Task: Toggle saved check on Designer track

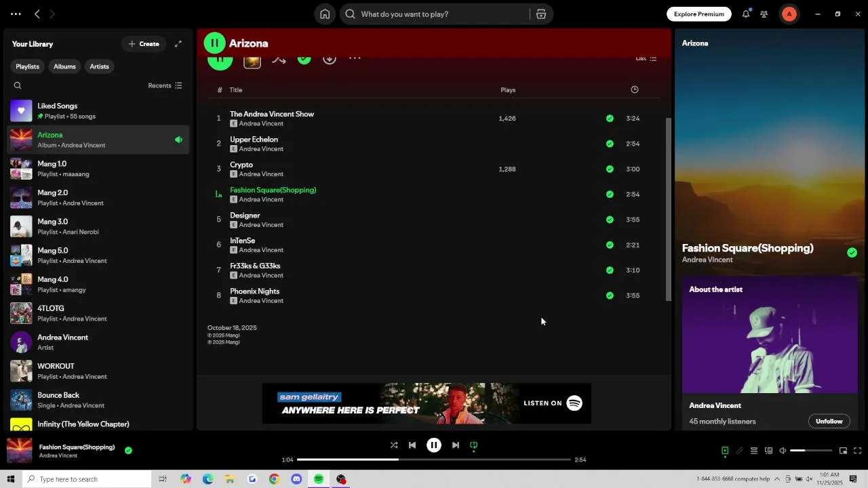Action: [610, 220]
